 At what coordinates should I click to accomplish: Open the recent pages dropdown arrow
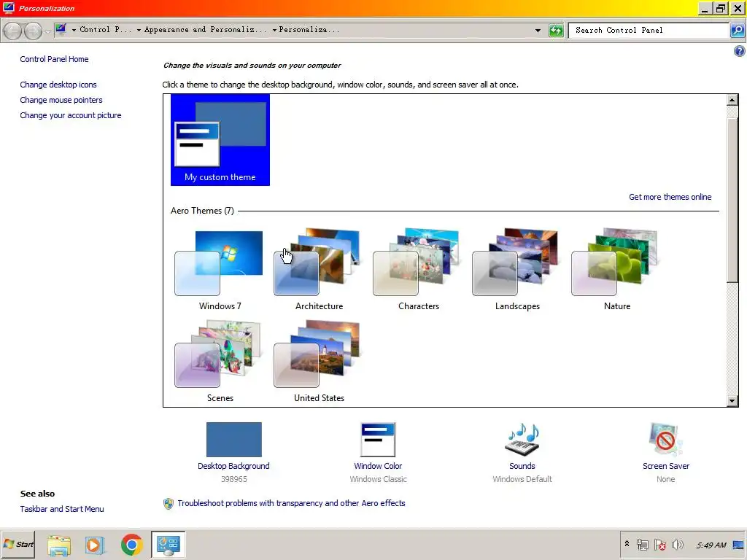tap(47, 31)
